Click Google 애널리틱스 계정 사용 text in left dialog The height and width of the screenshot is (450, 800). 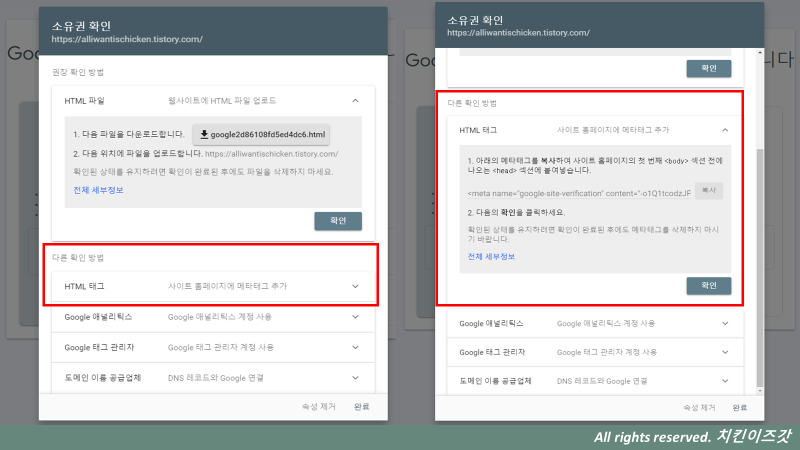tap(220, 317)
